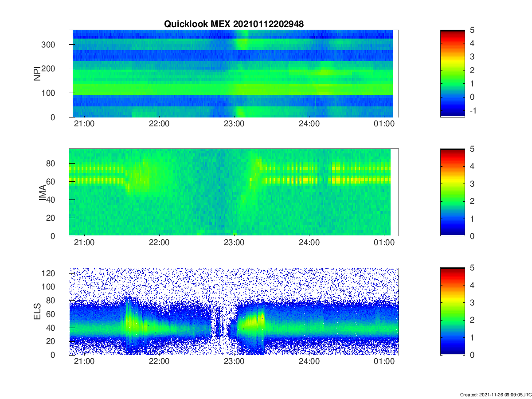
Task: Click the ELS spectrogram panel
Action: tap(234, 311)
